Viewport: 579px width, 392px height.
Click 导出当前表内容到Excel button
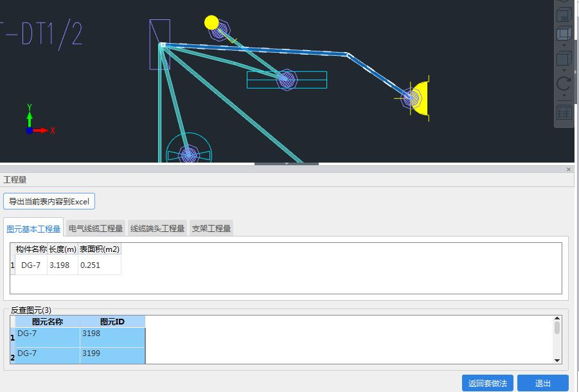pos(49,201)
